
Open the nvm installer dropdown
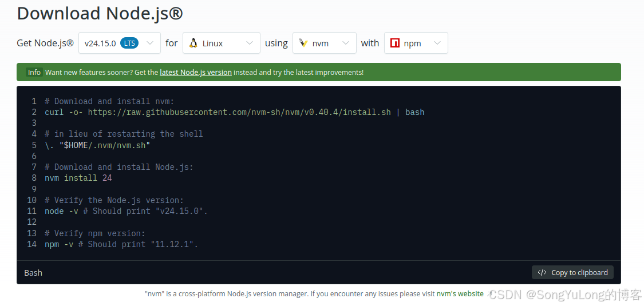(325, 43)
